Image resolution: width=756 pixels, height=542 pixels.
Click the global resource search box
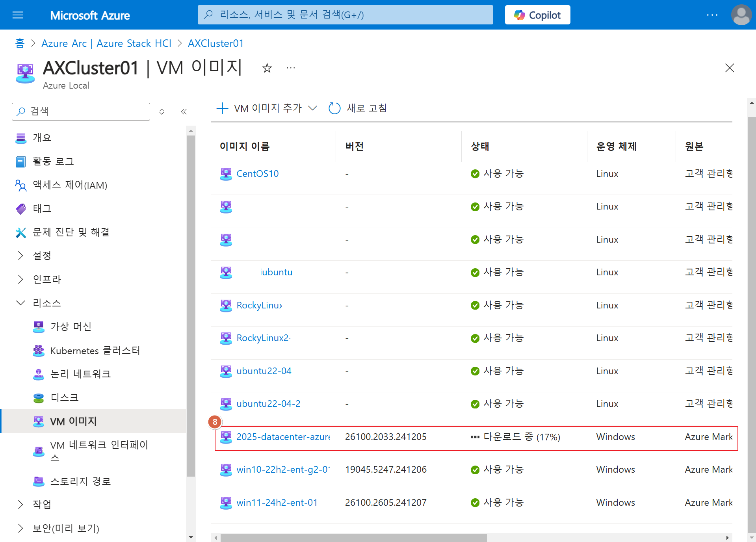coord(345,15)
